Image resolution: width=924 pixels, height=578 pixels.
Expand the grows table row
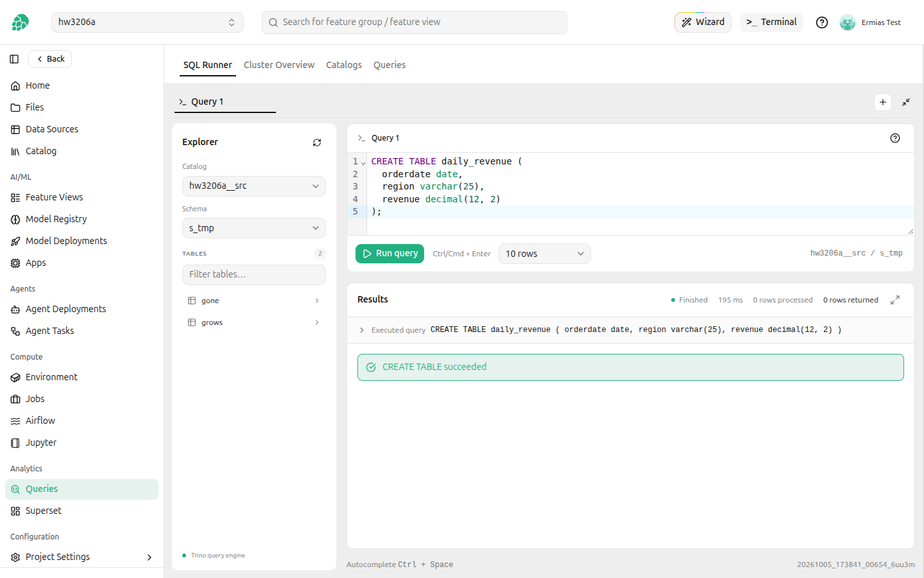click(254, 322)
